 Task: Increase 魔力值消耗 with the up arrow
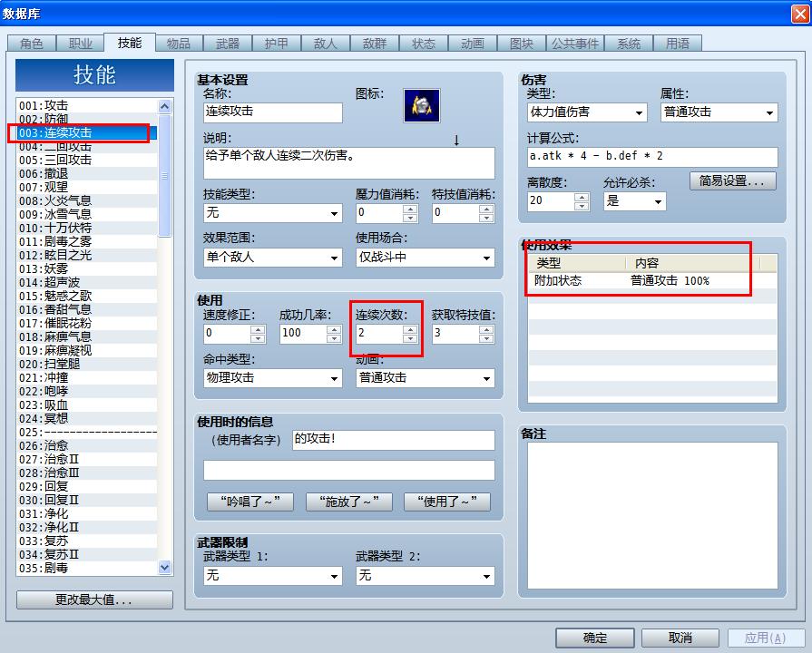pos(410,209)
